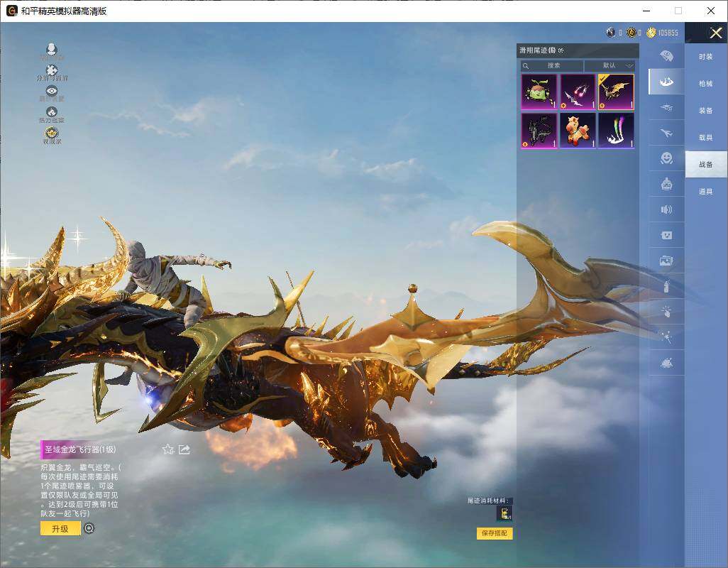The height and width of the screenshot is (568, 728).
Task: Switch to the 载具 tab
Action: point(706,138)
